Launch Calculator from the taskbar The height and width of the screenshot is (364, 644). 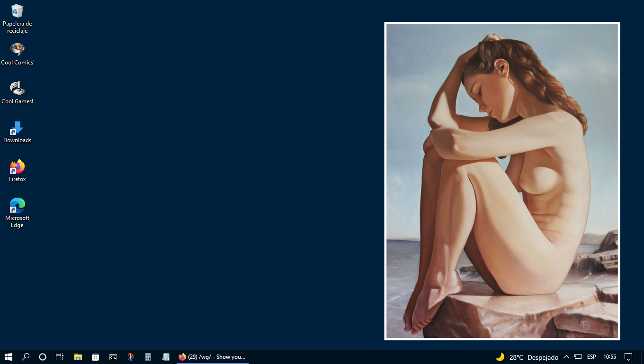[x=148, y=357]
